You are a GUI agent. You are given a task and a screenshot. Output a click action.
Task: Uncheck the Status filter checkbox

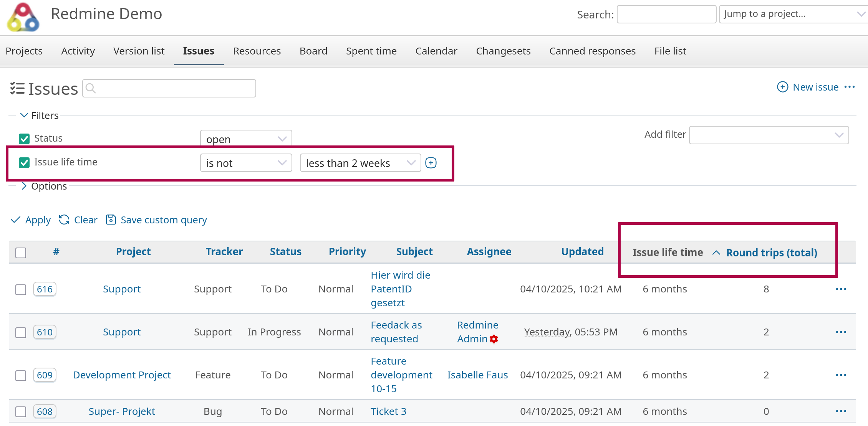click(x=24, y=139)
